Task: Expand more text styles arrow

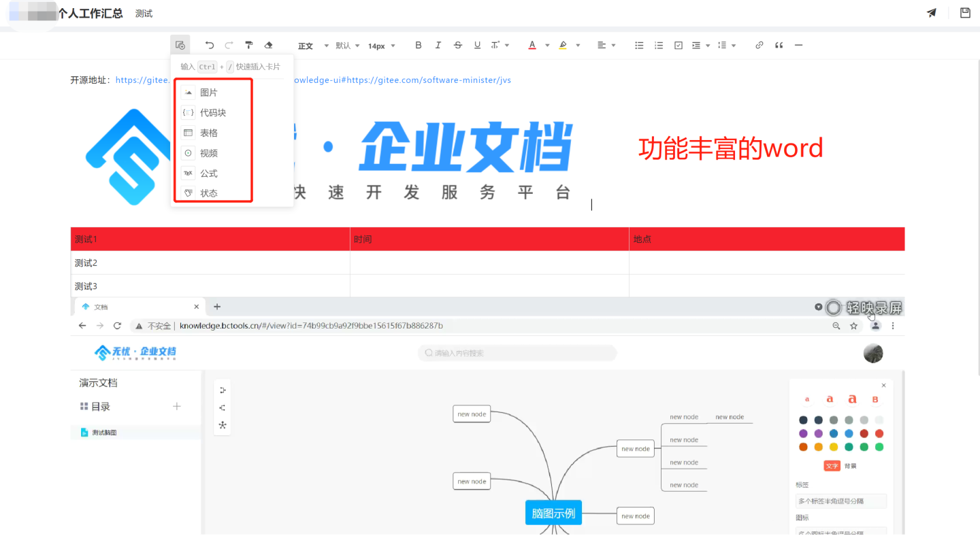Action: [507, 46]
